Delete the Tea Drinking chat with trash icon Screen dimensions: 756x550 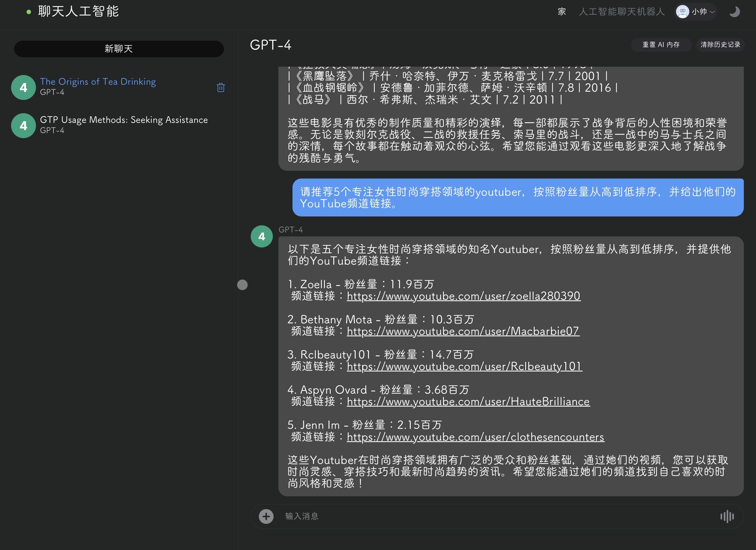tap(220, 87)
